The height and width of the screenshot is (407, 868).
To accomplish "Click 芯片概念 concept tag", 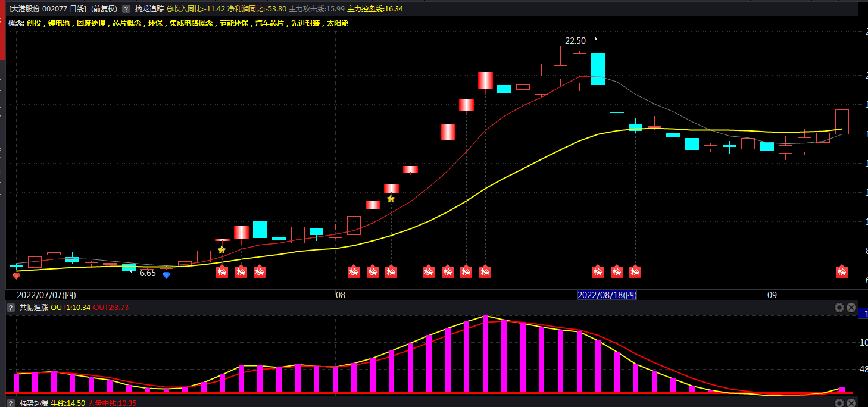I will (127, 23).
